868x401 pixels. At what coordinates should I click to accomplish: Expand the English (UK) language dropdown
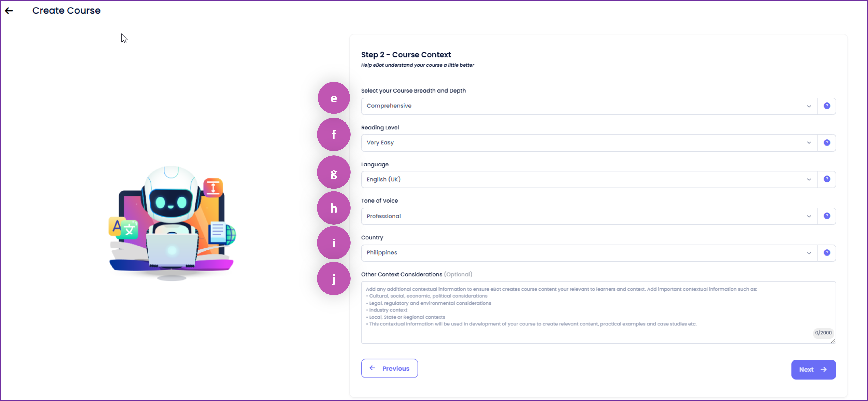[589, 180]
